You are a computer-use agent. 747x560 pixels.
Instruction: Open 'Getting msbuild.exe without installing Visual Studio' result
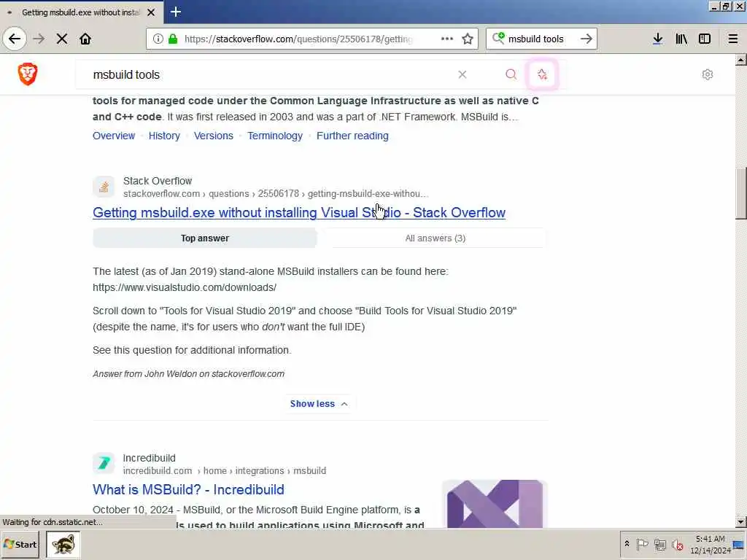(x=298, y=212)
